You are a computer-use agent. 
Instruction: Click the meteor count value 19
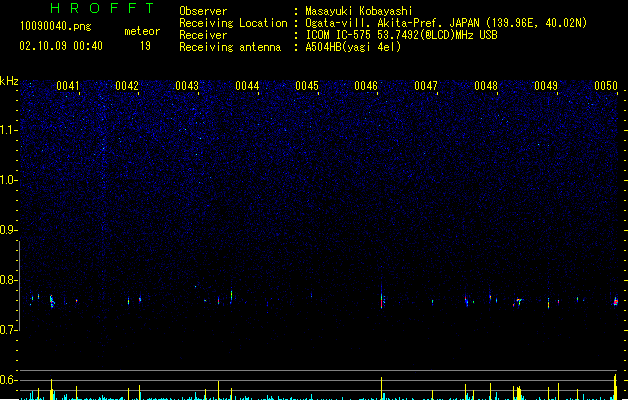145,46
